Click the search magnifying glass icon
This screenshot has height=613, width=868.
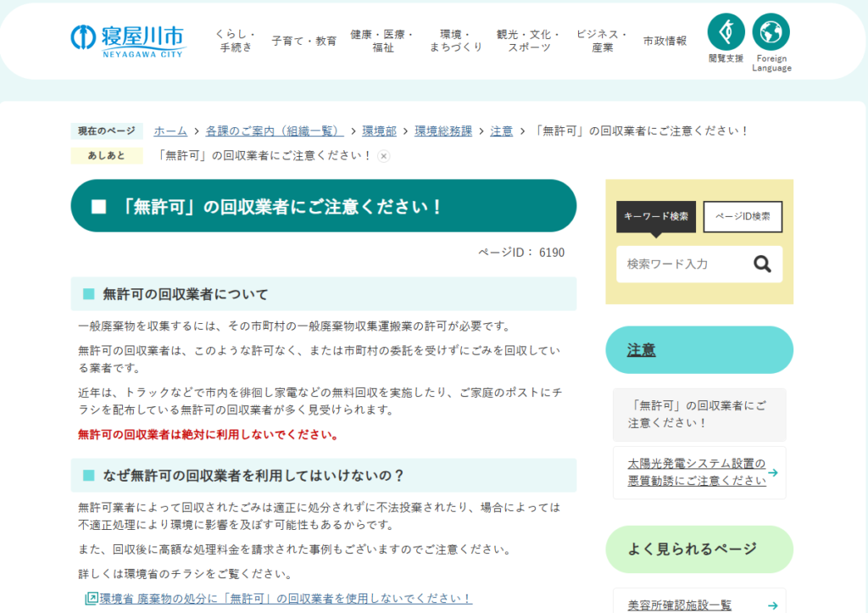click(x=762, y=264)
